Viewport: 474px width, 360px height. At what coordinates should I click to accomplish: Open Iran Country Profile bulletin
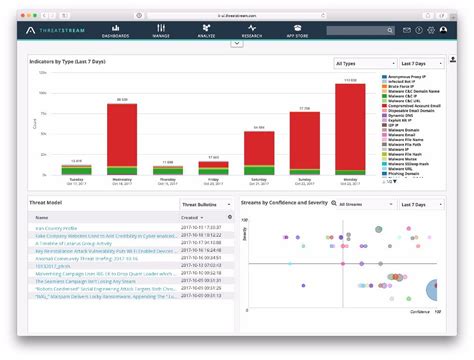tap(56, 228)
